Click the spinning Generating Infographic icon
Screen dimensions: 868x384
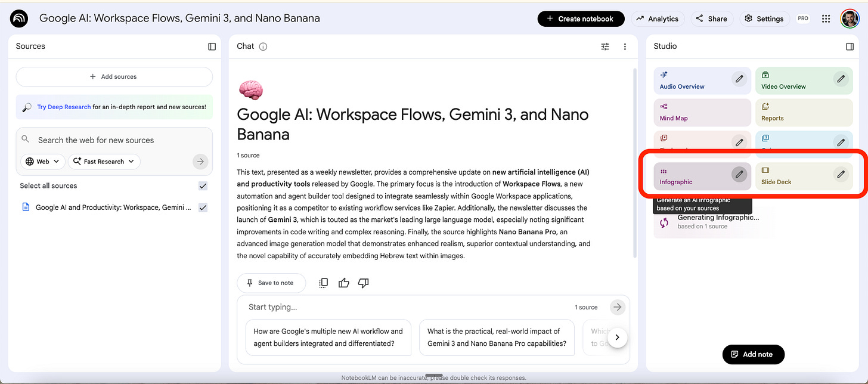664,223
